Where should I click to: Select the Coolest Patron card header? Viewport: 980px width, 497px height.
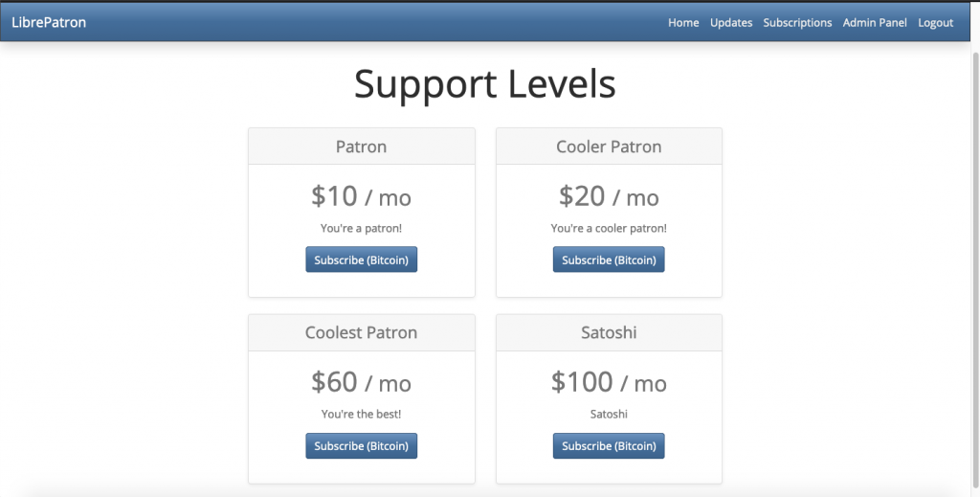(x=361, y=332)
